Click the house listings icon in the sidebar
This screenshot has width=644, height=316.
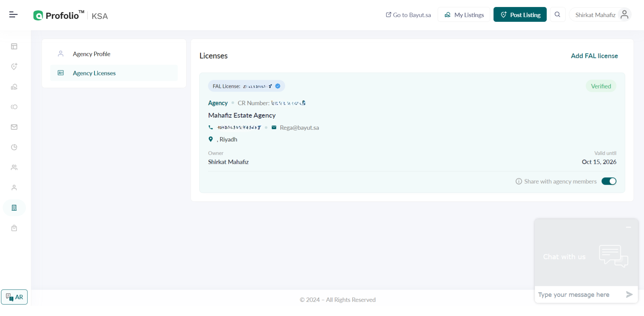pos(14,87)
